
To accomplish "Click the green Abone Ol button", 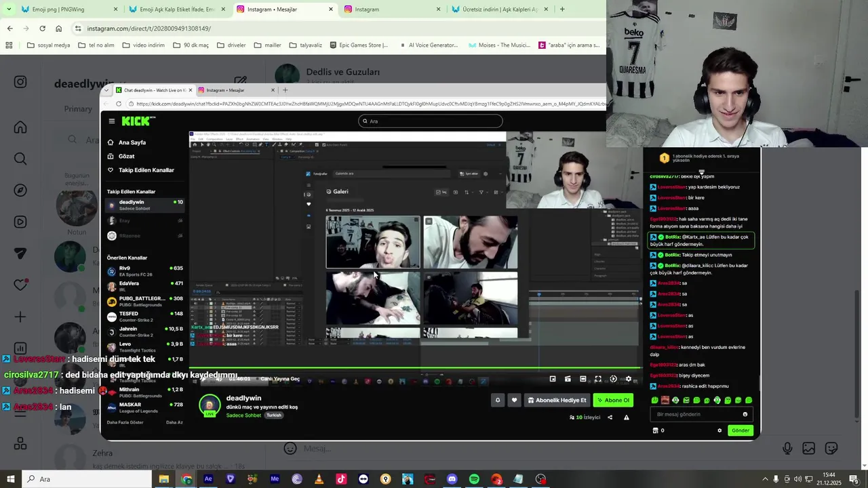I will (613, 400).
